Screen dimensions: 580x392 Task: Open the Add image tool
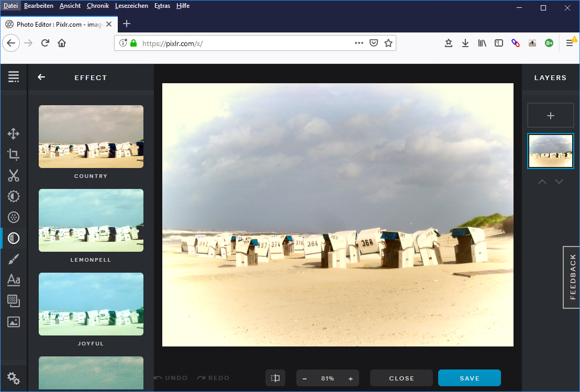(14, 322)
